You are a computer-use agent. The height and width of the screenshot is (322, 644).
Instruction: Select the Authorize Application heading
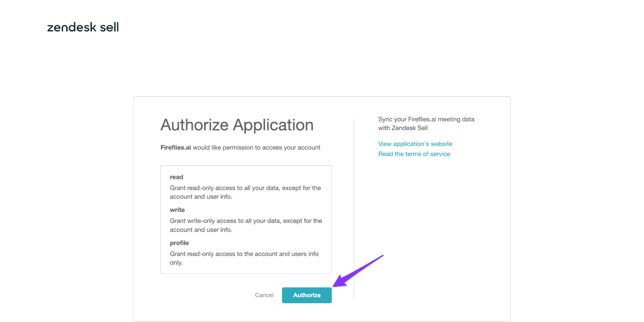tap(237, 125)
